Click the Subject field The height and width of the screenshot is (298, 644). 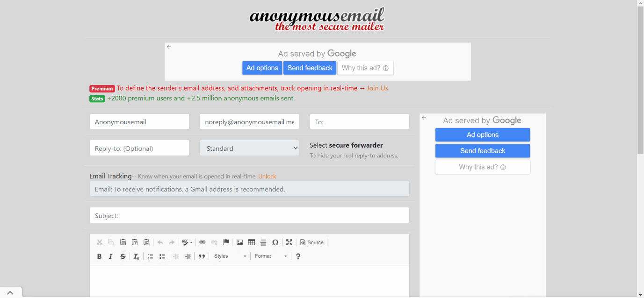(x=249, y=215)
